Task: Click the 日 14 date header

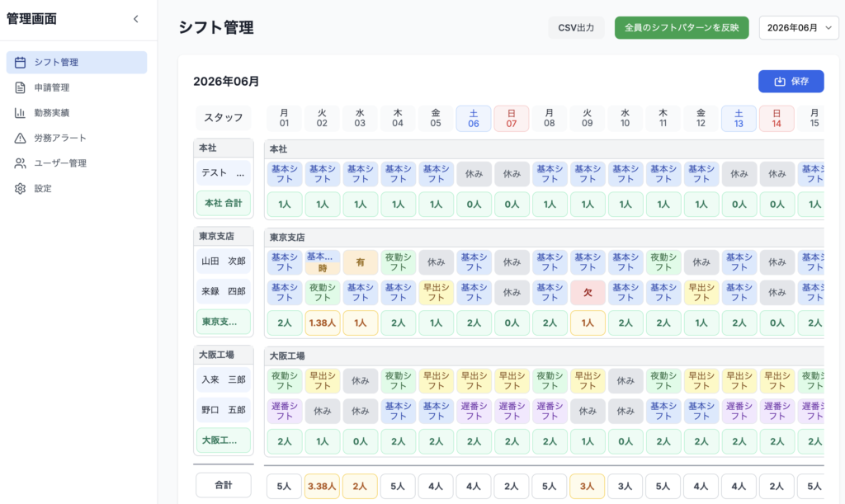Action: pyautogui.click(x=777, y=119)
